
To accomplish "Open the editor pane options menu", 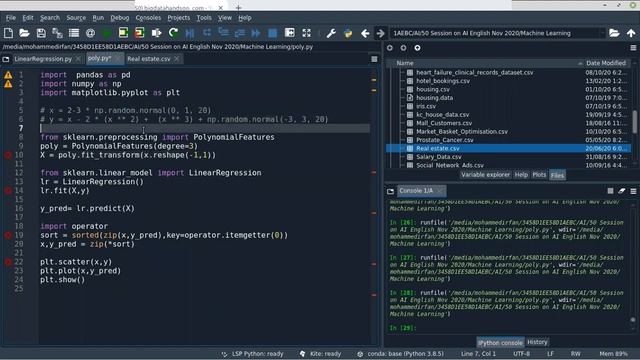I will pos(374,59).
